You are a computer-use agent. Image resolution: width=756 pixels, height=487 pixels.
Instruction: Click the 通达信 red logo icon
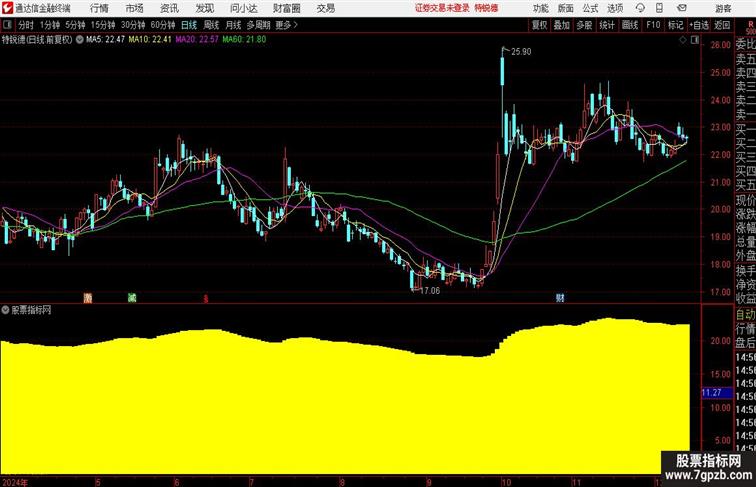[7, 8]
